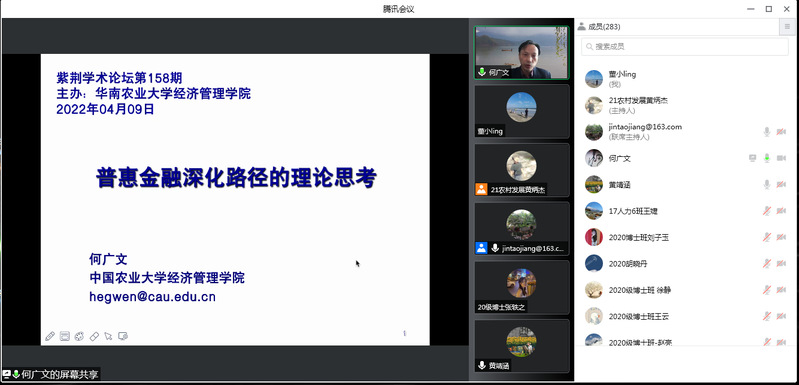
Task: Open the 成员(283) panel header
Action: coord(599,27)
